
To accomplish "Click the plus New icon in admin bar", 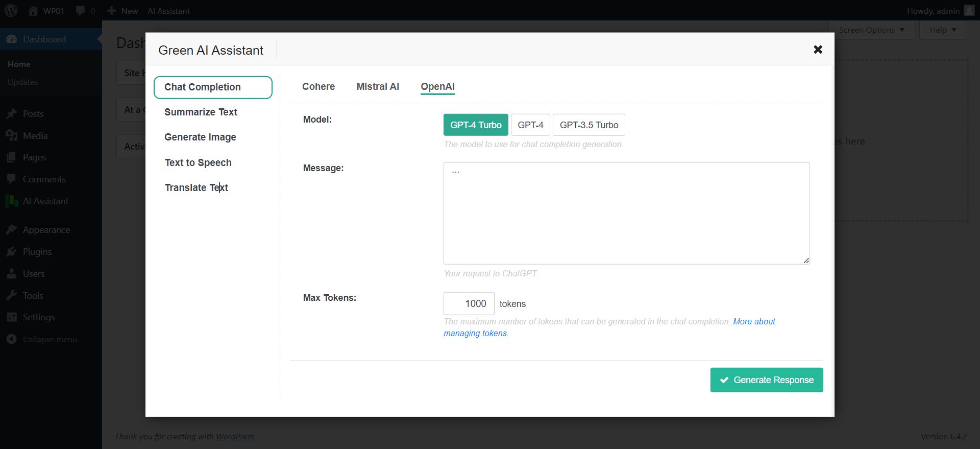I will coord(111,11).
